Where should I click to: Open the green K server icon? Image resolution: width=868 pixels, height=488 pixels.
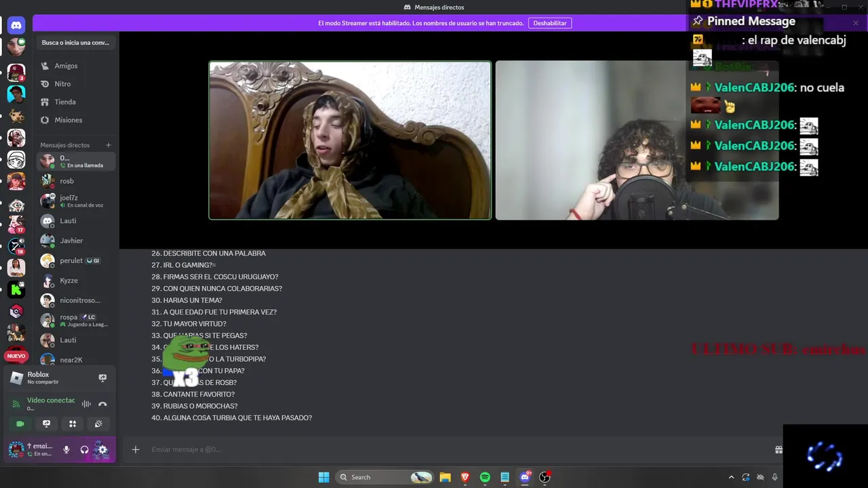click(x=16, y=290)
